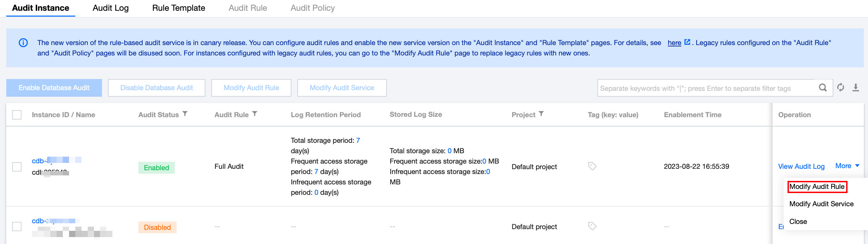Select the Enabled instance row checkbox

(x=17, y=167)
